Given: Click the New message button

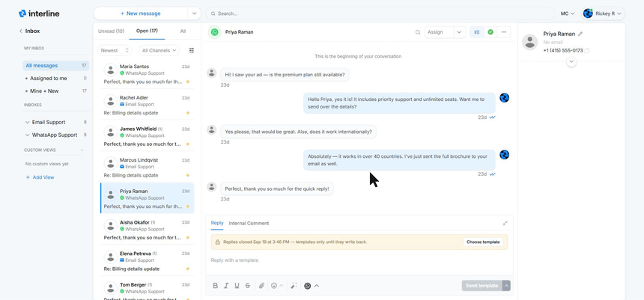Looking at the screenshot, I should coord(141,13).
